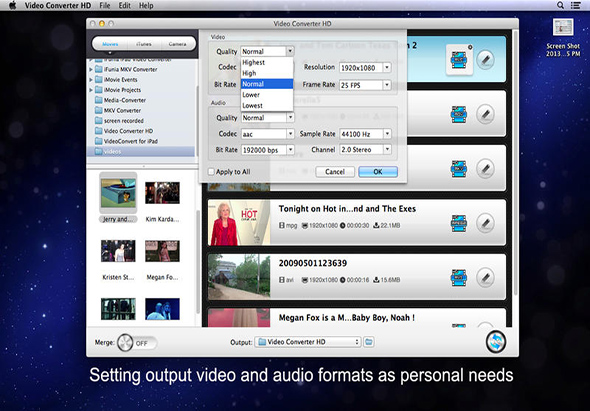Open the format icon on the first video
This screenshot has width=590, height=411.
459,59
